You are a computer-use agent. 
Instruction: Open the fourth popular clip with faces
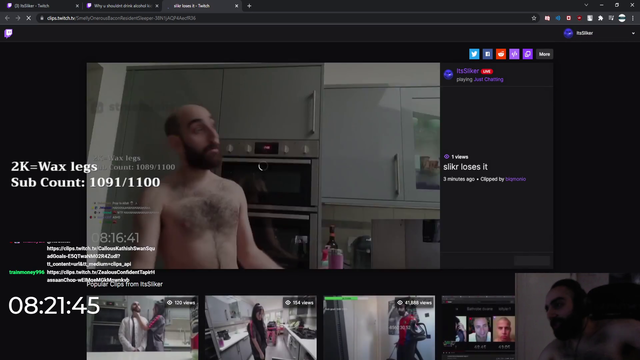coord(478,328)
